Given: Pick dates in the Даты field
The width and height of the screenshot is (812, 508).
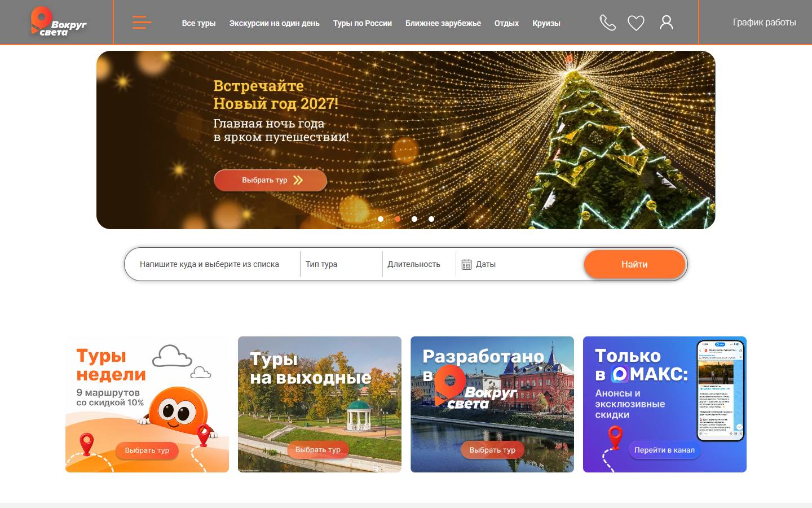Looking at the screenshot, I should (519, 264).
